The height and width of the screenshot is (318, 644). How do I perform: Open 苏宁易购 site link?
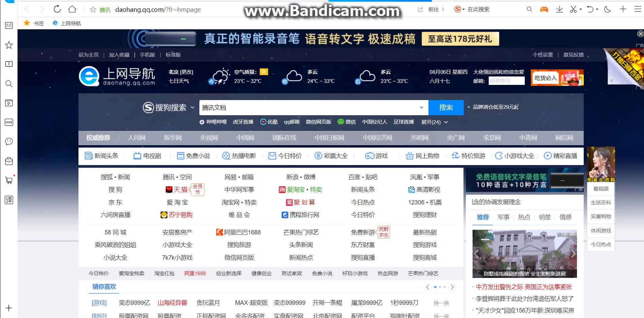[176, 215]
